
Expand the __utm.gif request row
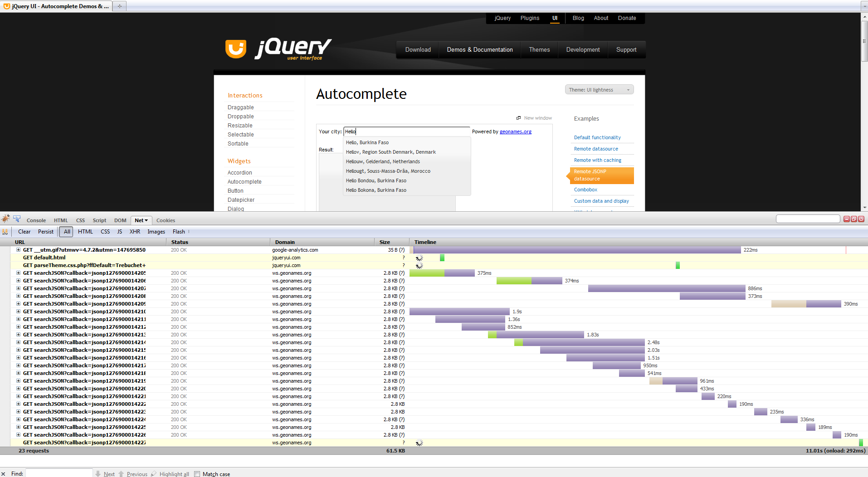pyautogui.click(x=18, y=250)
